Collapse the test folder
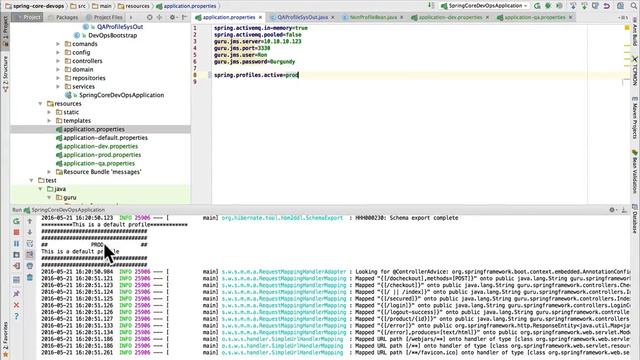Image resolution: width=640 pixels, height=360 pixels. coord(31,180)
